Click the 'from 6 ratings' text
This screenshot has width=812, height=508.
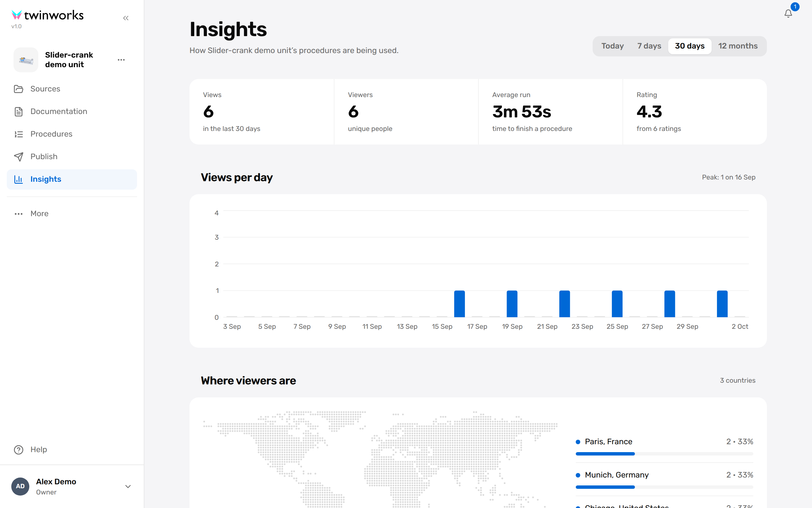click(x=659, y=129)
